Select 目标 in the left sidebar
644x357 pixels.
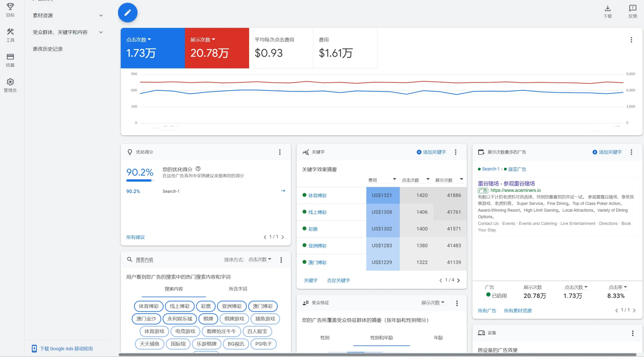[10, 10]
